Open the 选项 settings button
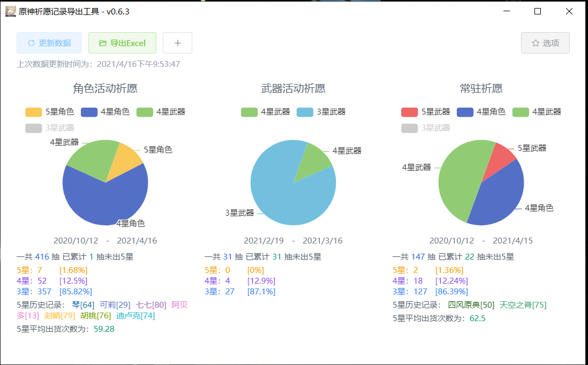This screenshot has height=365, width=588. [545, 43]
